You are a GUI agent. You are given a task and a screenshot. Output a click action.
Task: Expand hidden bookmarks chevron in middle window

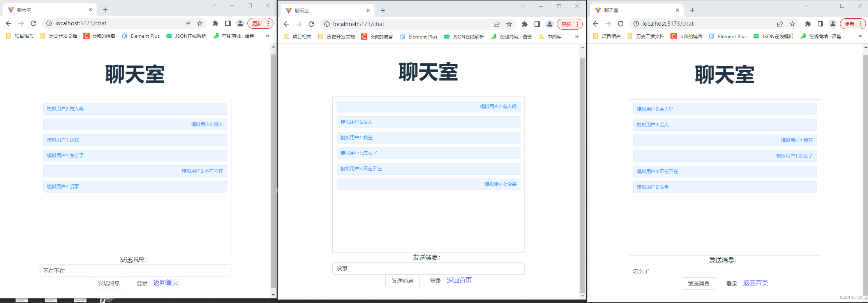[x=577, y=37]
